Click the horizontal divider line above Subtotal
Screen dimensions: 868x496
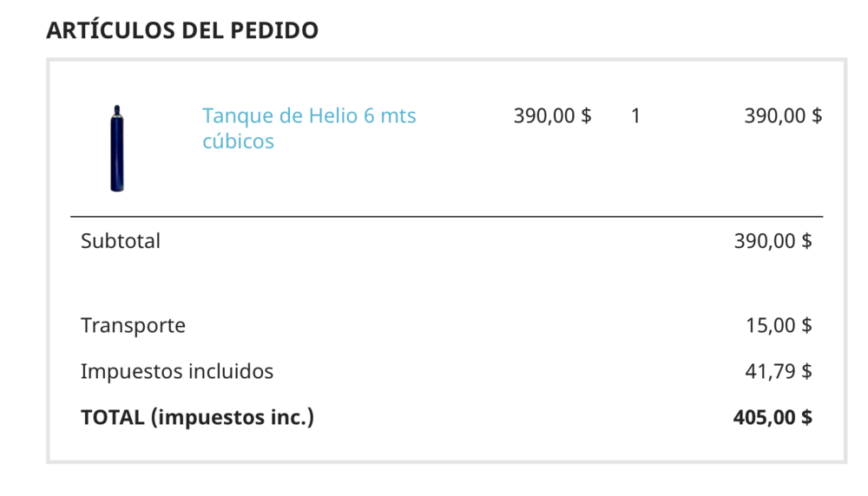[x=447, y=217]
